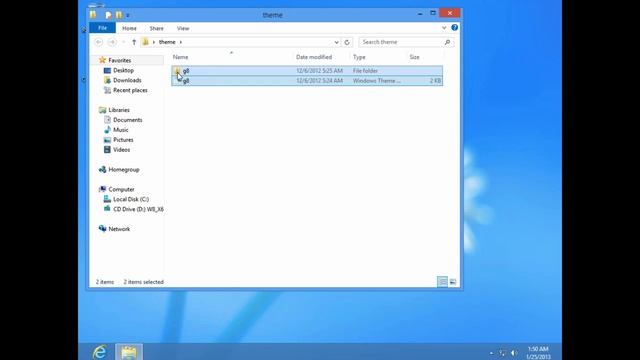Click the Computer icon in sidebar

point(102,189)
